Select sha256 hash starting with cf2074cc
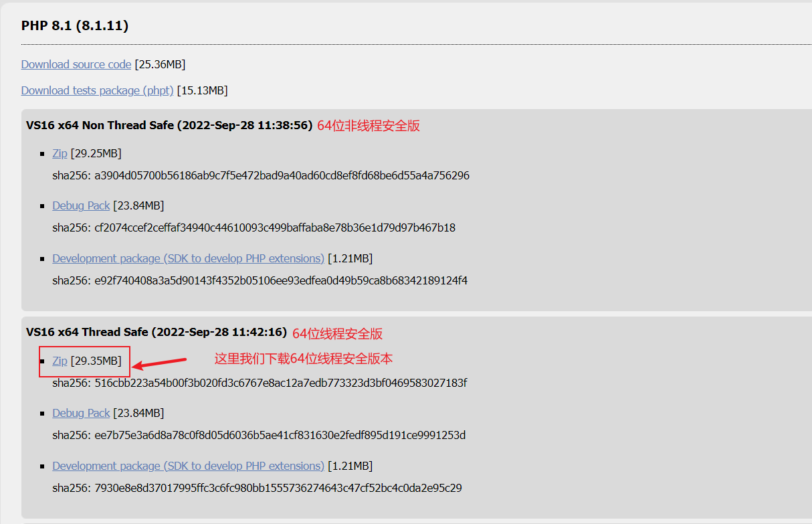 275,228
